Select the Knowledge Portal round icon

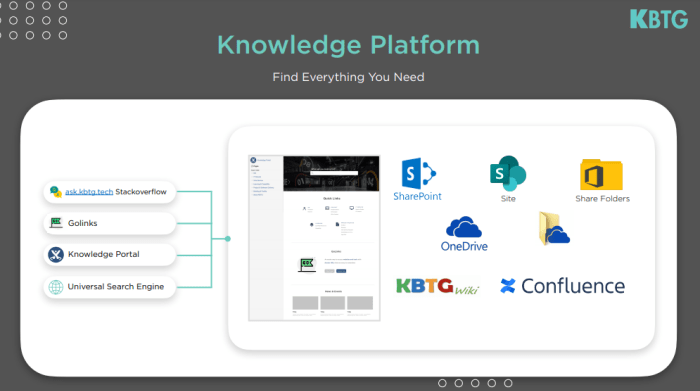56,255
